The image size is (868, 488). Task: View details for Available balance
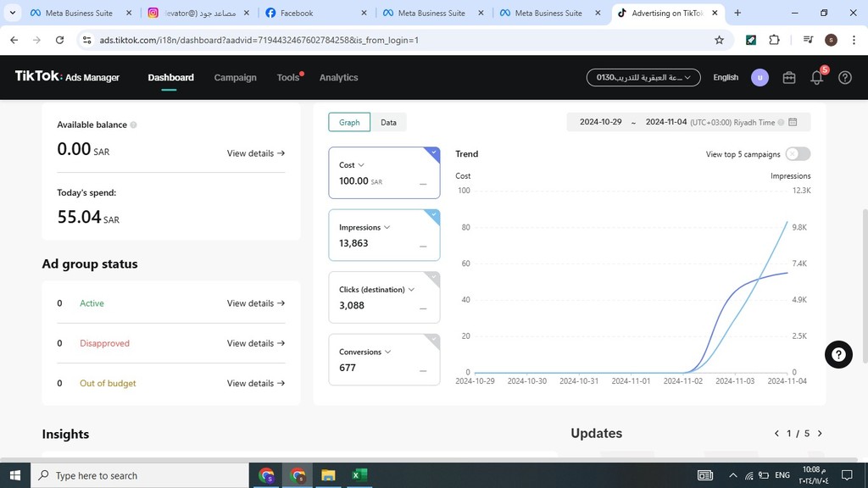tap(256, 153)
